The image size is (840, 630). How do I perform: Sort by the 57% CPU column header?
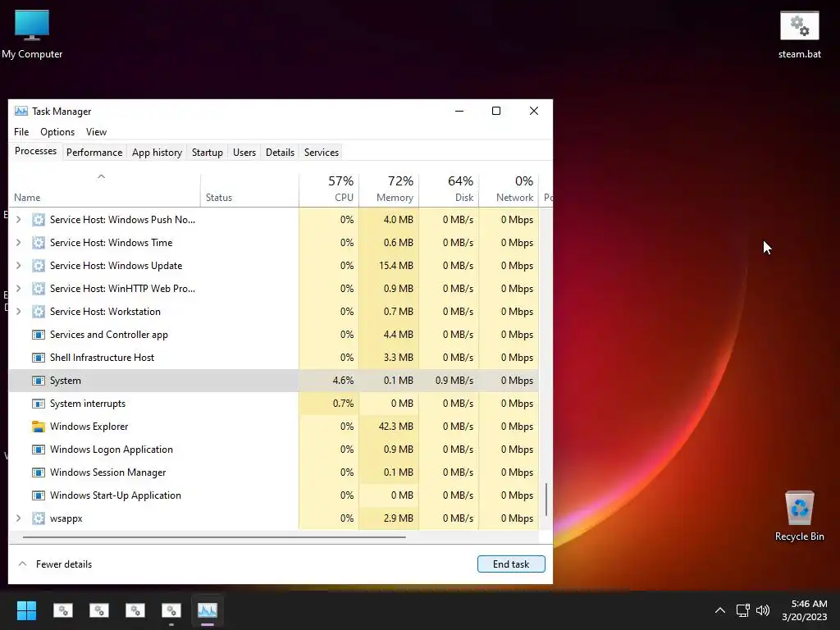[x=329, y=189]
